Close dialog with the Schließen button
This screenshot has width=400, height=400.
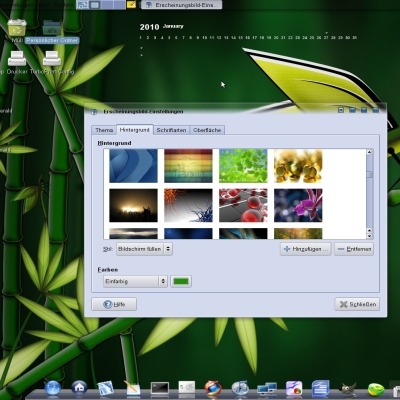tap(357, 304)
